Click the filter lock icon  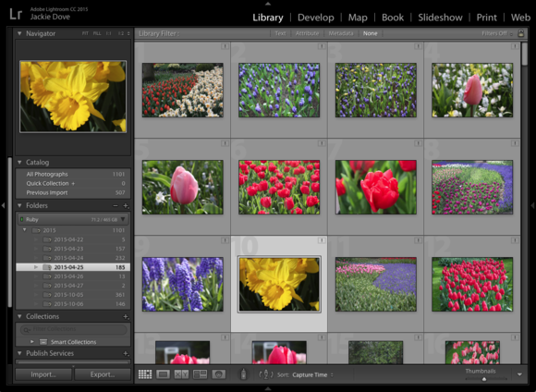tap(520, 33)
